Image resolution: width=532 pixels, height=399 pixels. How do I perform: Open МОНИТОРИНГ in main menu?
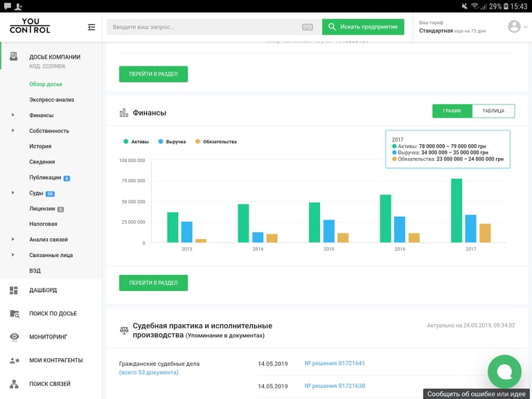click(48, 337)
